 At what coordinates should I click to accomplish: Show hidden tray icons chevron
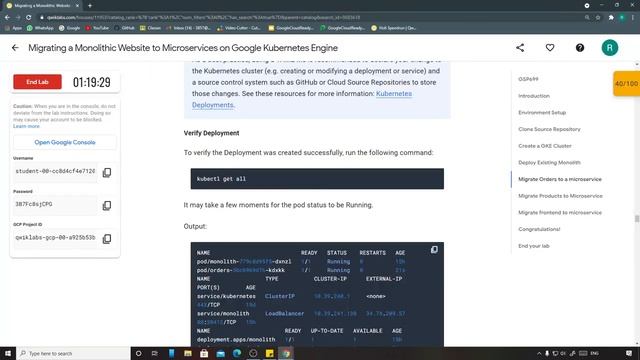[539, 353]
